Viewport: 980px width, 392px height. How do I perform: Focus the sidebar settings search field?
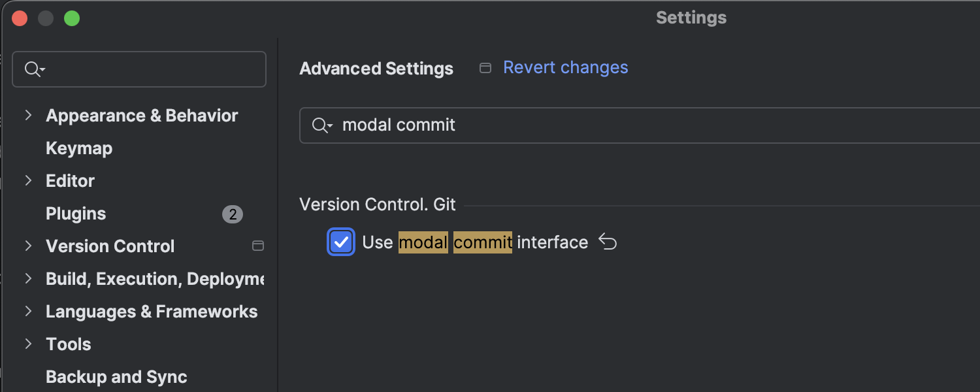coord(150,69)
